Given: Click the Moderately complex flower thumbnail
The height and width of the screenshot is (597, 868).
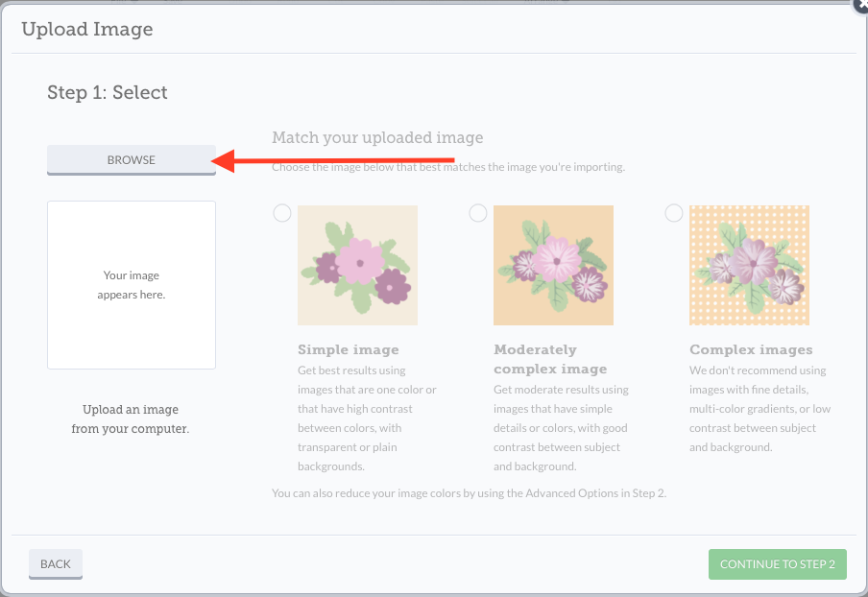Looking at the screenshot, I should tap(553, 265).
